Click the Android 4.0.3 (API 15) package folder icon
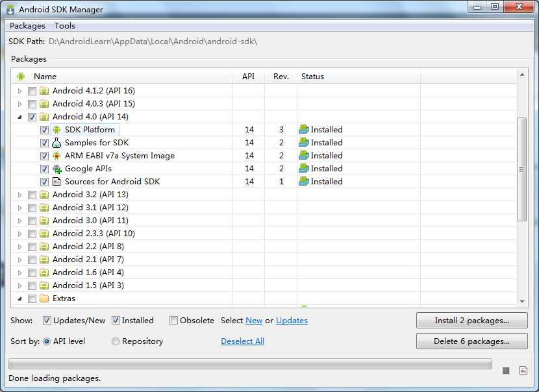 point(44,104)
